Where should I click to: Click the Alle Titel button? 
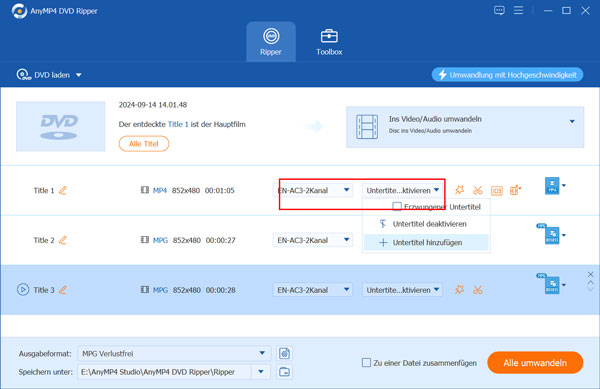tap(143, 144)
